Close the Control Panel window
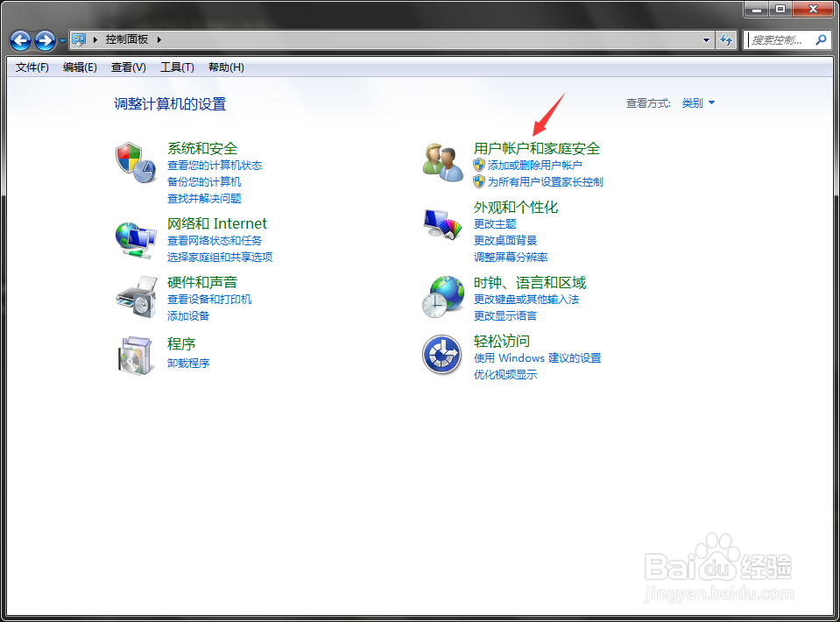The height and width of the screenshot is (622, 840). pos(813,9)
